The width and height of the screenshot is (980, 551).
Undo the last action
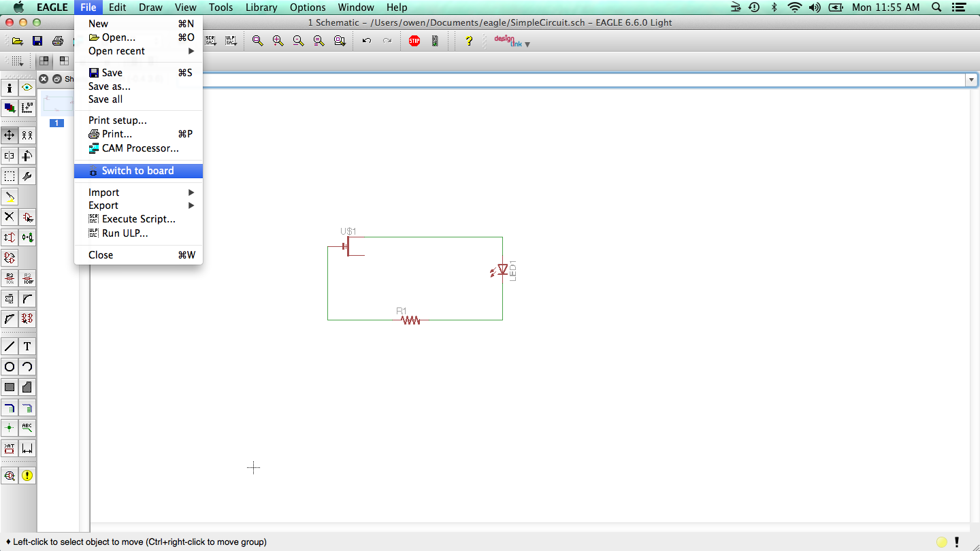click(x=367, y=41)
